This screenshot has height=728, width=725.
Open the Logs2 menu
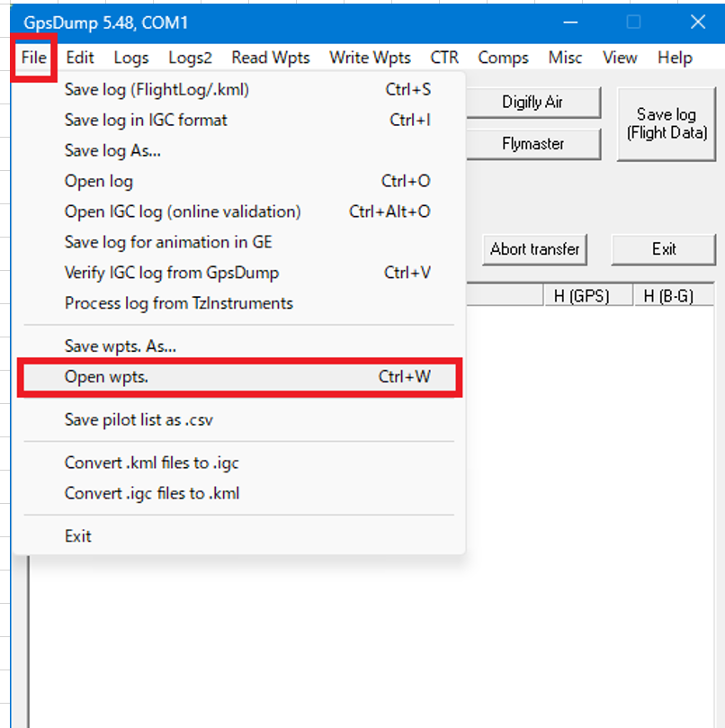(190, 58)
